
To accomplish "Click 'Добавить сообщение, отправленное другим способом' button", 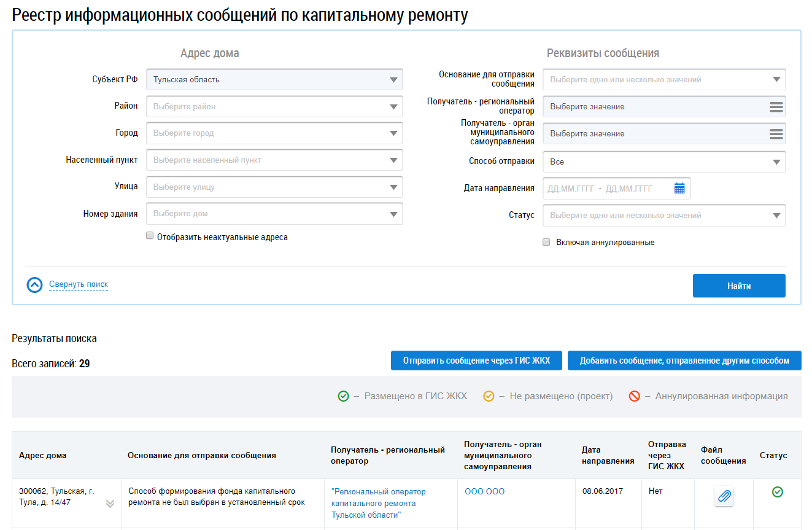I will pos(684,361).
